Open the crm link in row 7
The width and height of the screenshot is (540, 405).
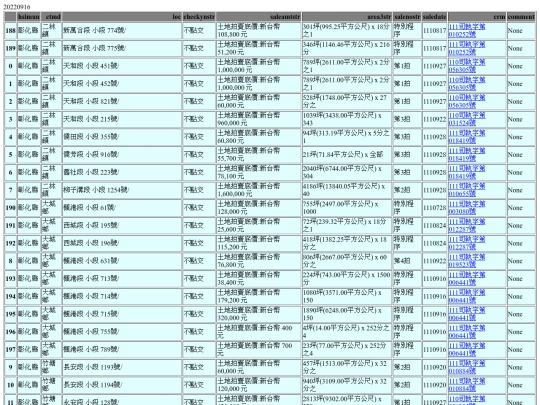(467, 190)
